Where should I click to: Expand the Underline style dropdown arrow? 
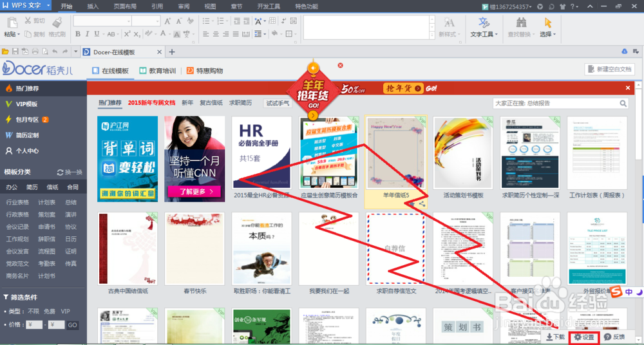[102, 35]
